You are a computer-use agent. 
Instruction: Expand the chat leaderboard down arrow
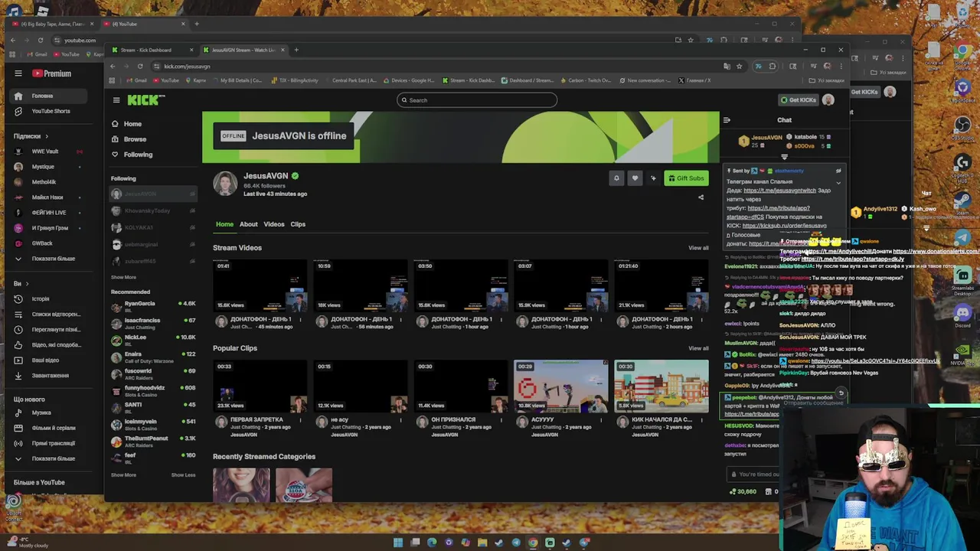coord(784,157)
